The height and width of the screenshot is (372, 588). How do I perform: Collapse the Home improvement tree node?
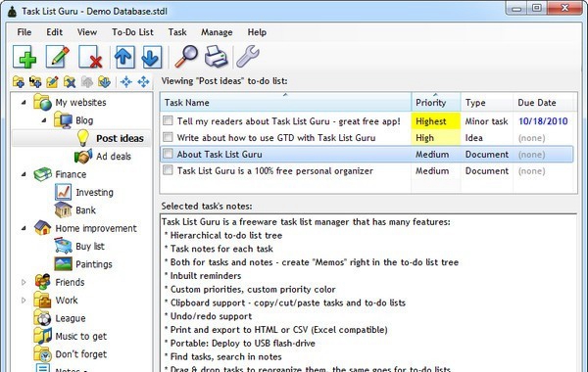[24, 228]
